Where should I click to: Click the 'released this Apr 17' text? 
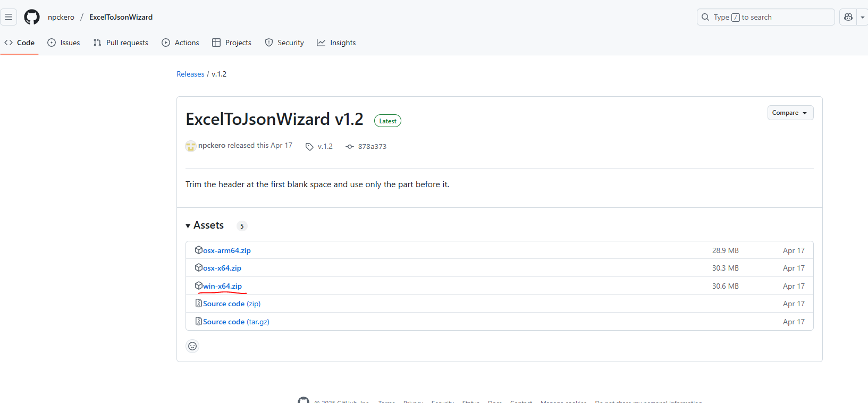point(260,145)
